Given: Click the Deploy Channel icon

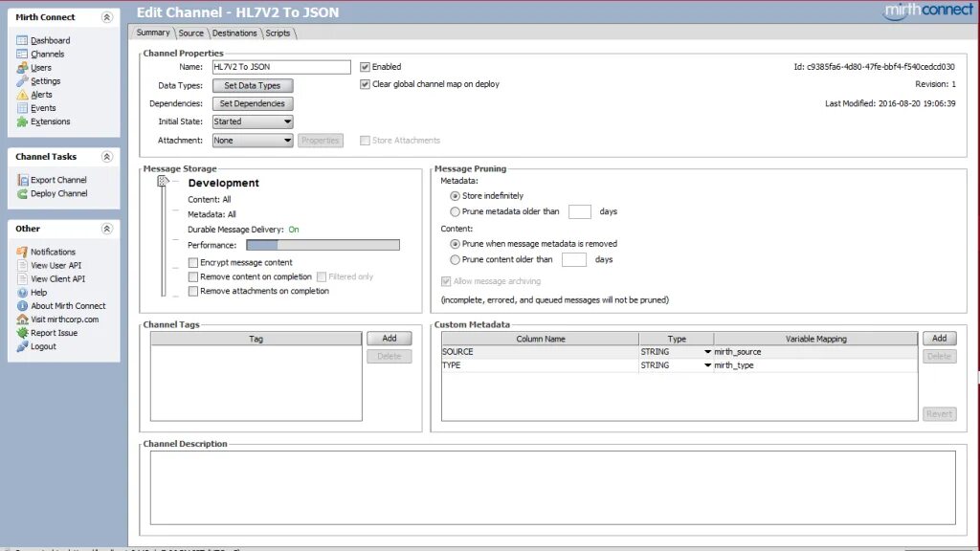Looking at the screenshot, I should pos(22,193).
